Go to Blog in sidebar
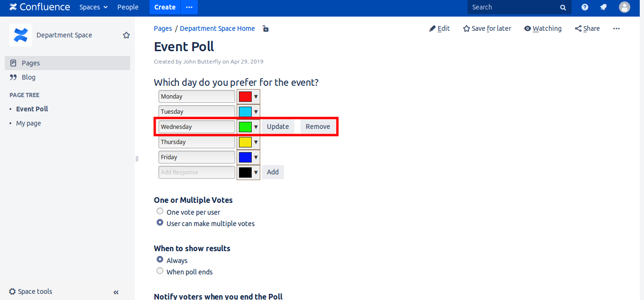This screenshot has width=644, height=300. 28,77
